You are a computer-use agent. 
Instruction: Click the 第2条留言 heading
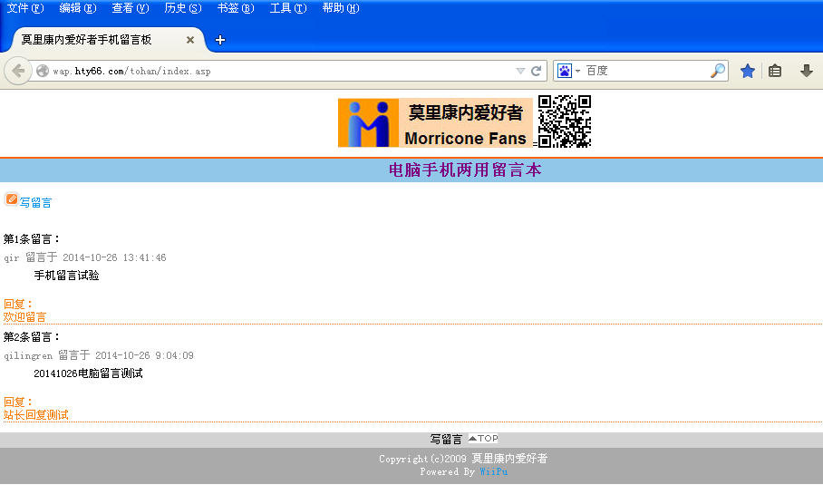32,337
